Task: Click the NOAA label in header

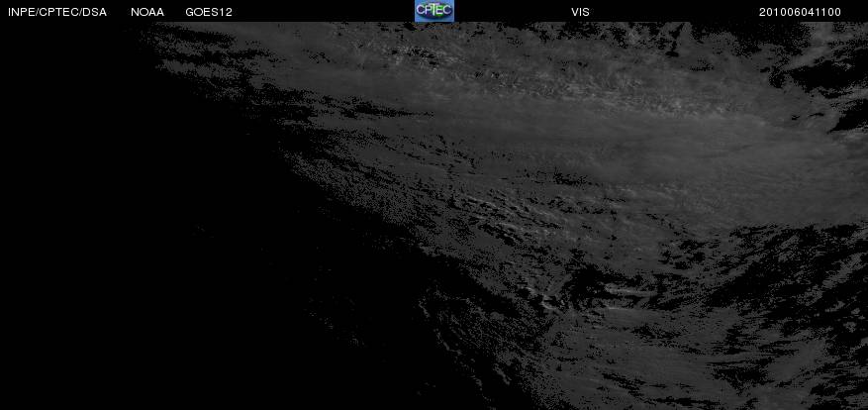Action: pos(147,12)
